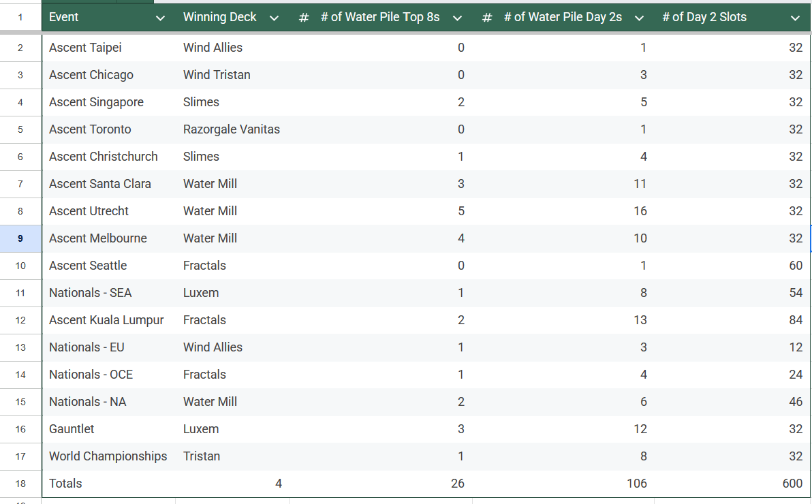Click the Ascent Melbourne cell
812x504 pixels.
pyautogui.click(x=109, y=238)
